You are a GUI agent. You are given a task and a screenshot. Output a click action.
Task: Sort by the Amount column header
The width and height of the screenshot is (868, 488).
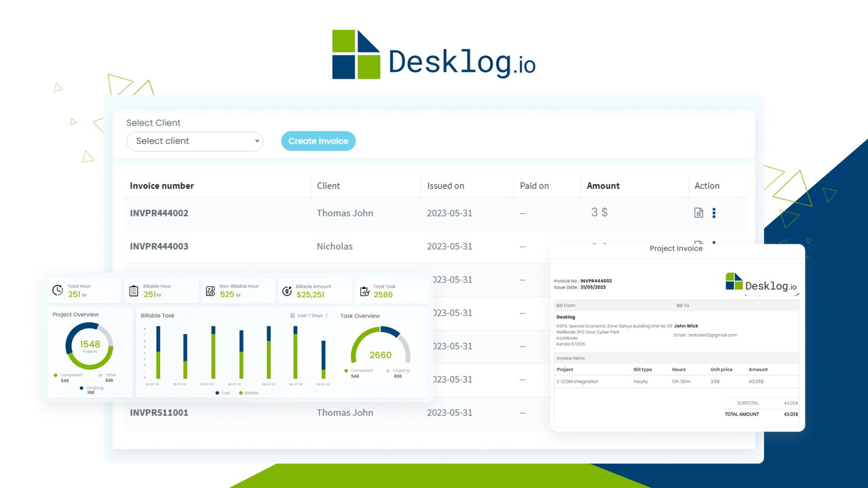(x=603, y=186)
